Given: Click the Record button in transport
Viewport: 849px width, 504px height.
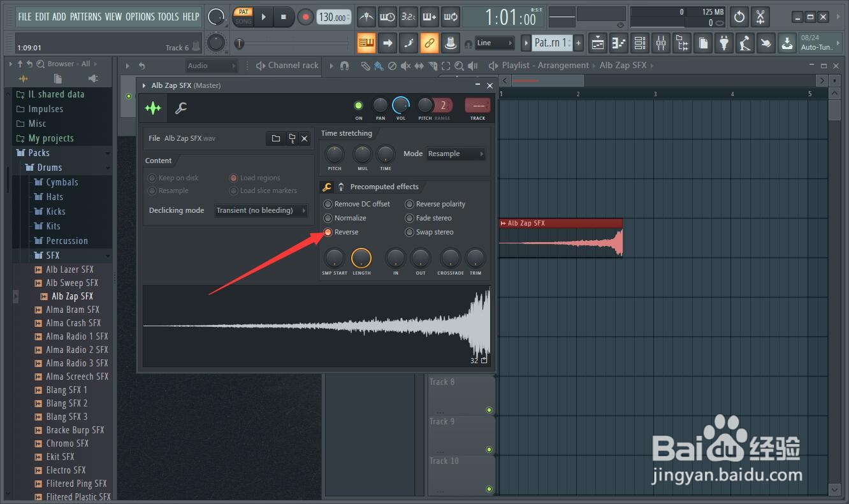Looking at the screenshot, I should click(306, 17).
